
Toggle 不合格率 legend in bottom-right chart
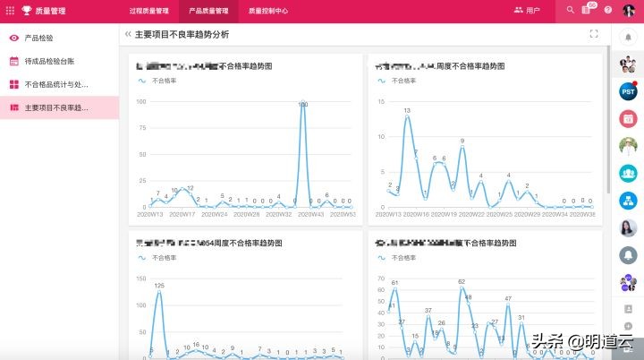(x=397, y=258)
